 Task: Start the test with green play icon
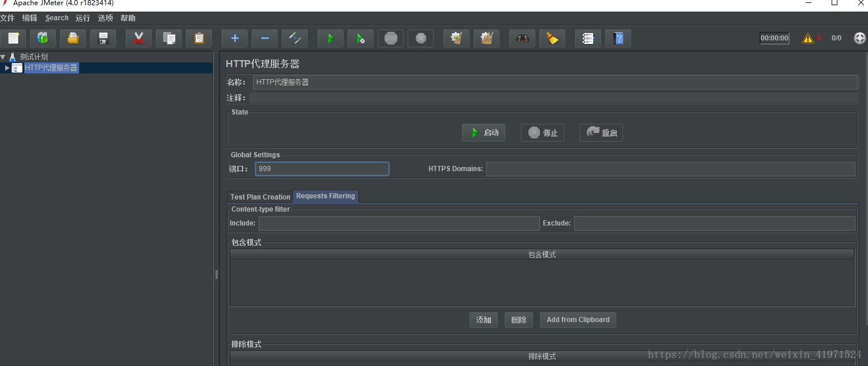[x=331, y=39]
